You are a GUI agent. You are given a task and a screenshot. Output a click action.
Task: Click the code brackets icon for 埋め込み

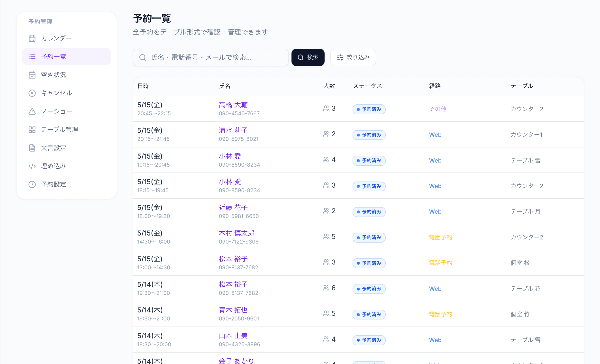click(32, 166)
